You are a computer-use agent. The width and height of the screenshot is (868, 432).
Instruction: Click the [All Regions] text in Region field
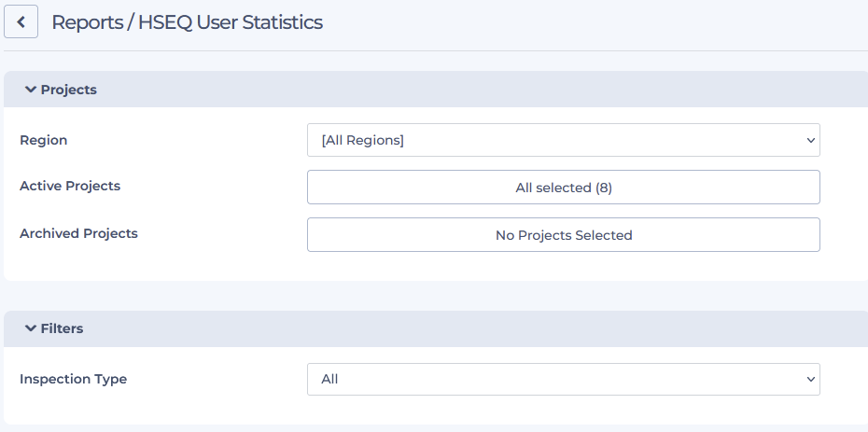tap(362, 140)
